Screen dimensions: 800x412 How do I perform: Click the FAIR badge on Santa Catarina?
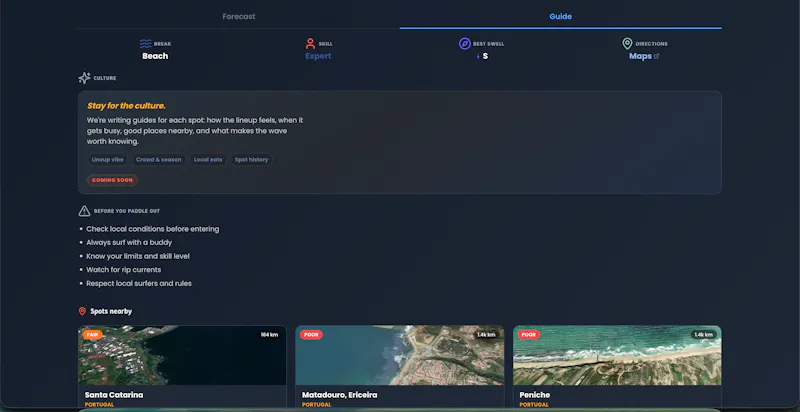click(92, 335)
